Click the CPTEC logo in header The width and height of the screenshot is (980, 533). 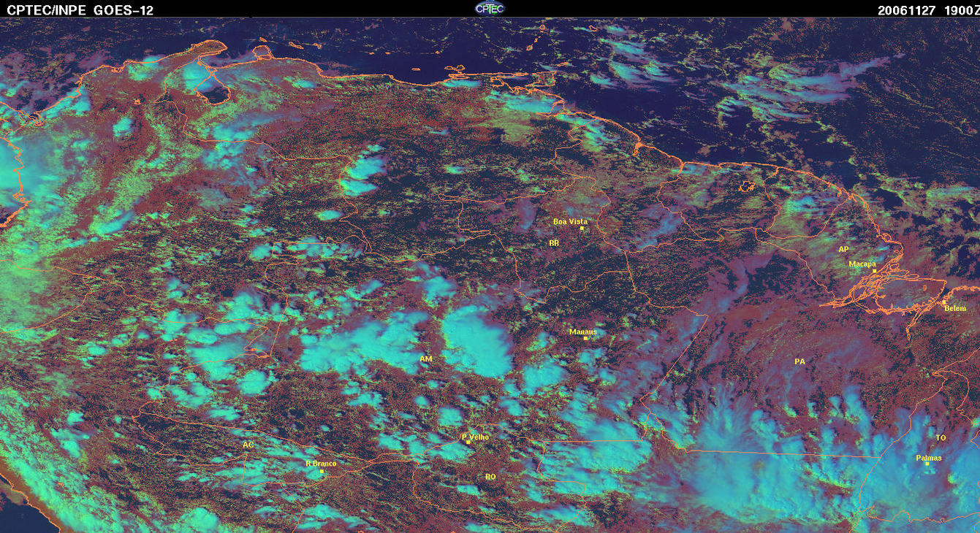490,8
